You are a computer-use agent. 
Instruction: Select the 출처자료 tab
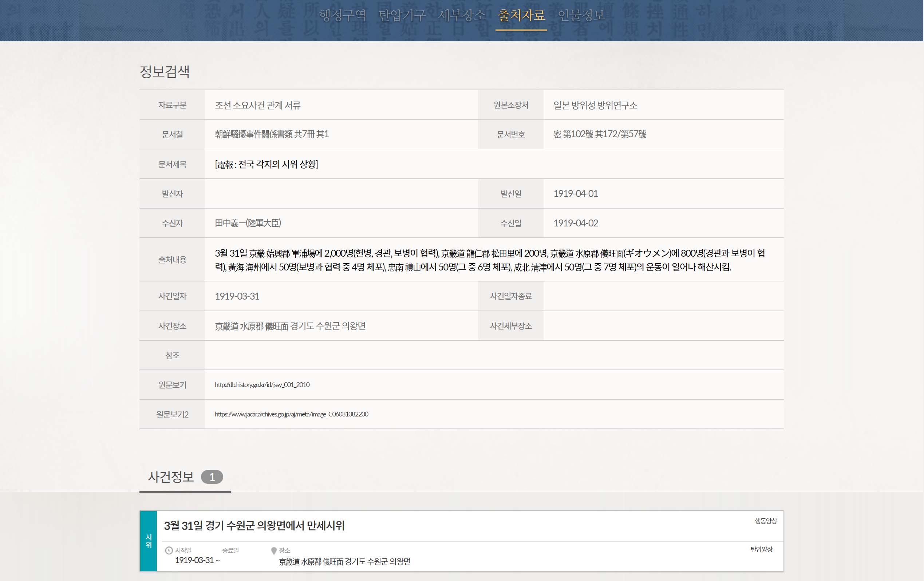(x=521, y=15)
